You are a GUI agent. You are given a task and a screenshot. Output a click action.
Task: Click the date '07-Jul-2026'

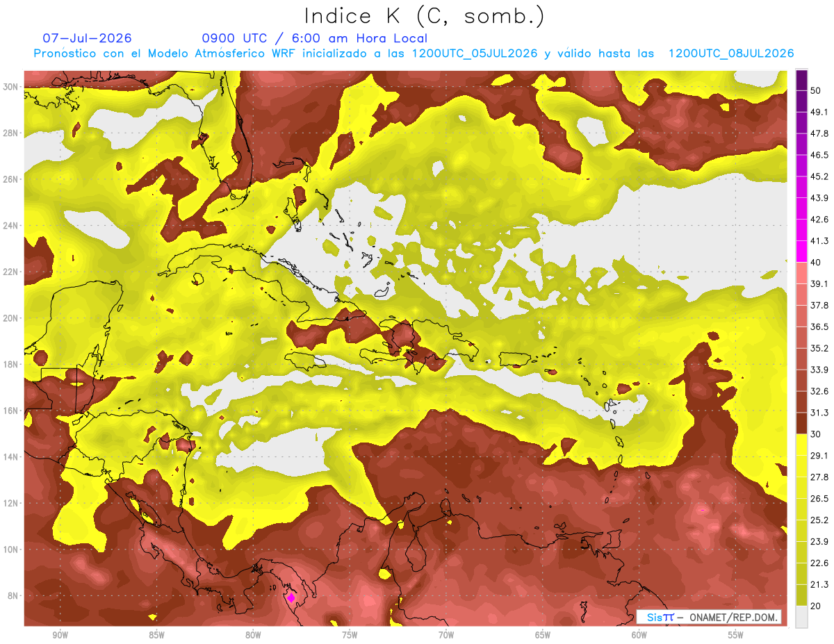(x=87, y=38)
